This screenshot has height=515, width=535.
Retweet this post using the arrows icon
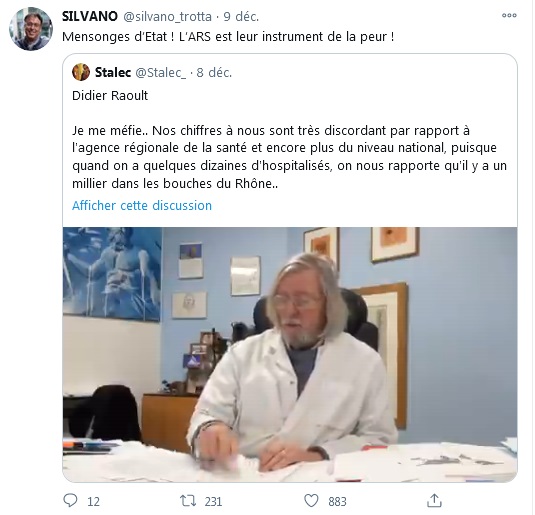[x=188, y=501]
